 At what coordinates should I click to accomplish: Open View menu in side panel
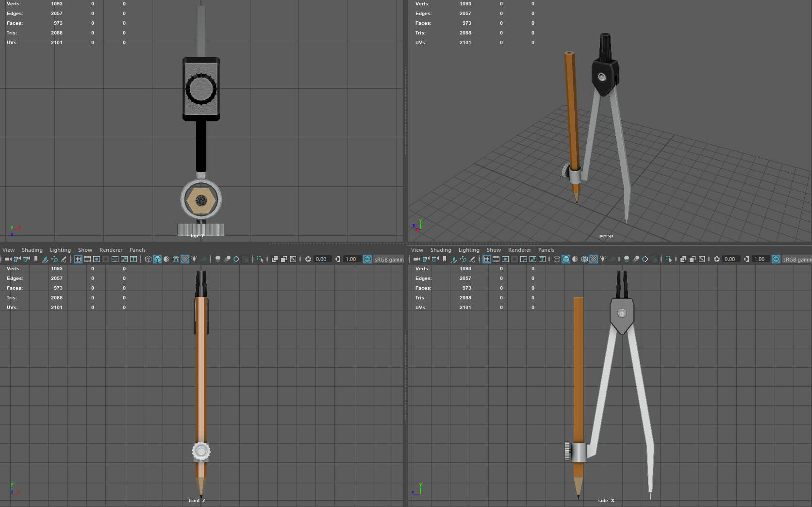point(417,250)
